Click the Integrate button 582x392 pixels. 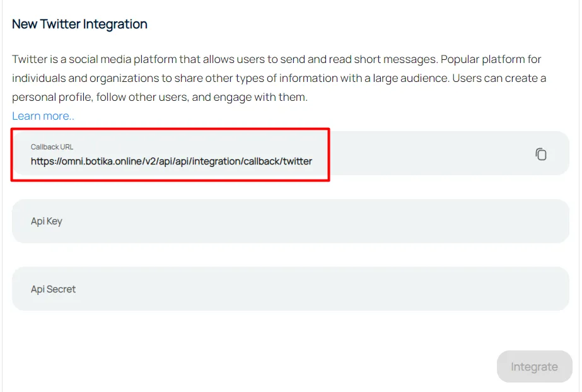535,366
